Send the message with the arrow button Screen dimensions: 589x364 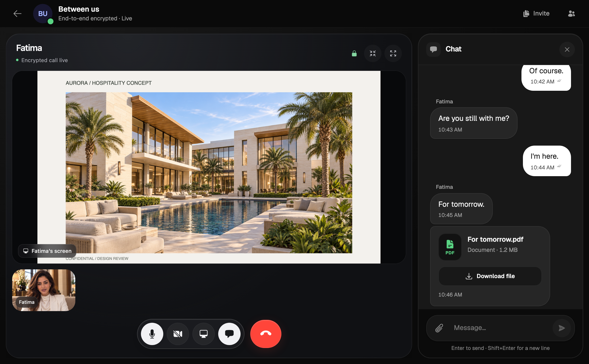[x=562, y=328]
